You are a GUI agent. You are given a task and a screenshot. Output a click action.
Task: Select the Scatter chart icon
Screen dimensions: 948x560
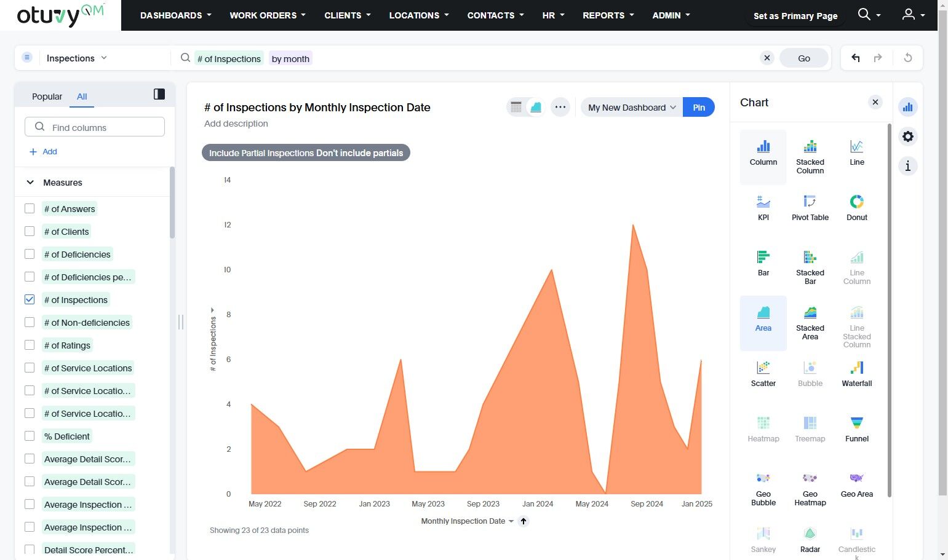pos(763,374)
